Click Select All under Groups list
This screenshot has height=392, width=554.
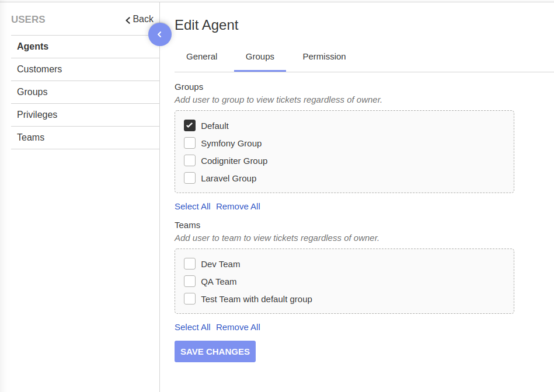(x=193, y=206)
